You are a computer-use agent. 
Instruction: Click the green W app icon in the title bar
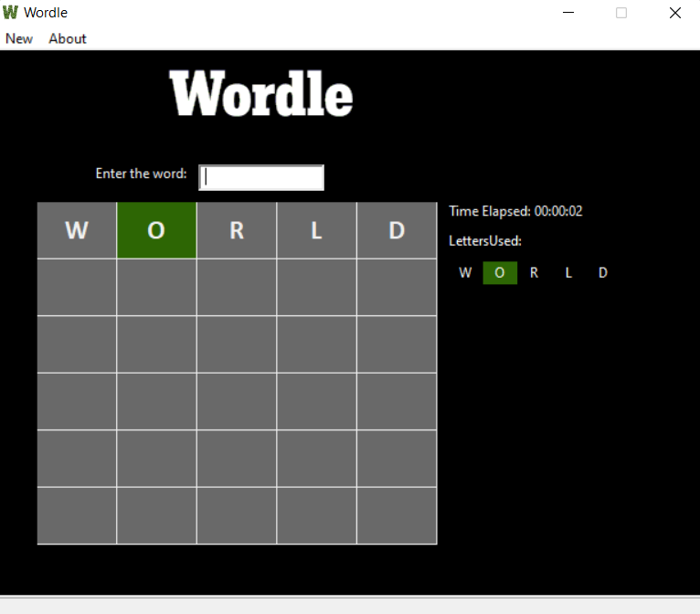point(10,13)
